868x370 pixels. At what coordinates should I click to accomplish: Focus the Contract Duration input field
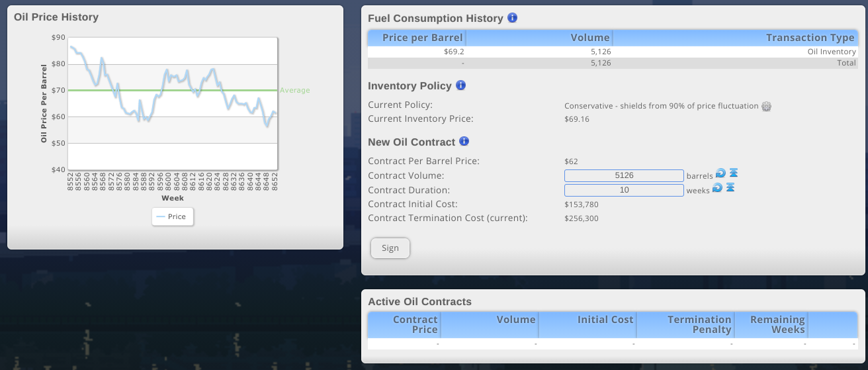click(623, 190)
